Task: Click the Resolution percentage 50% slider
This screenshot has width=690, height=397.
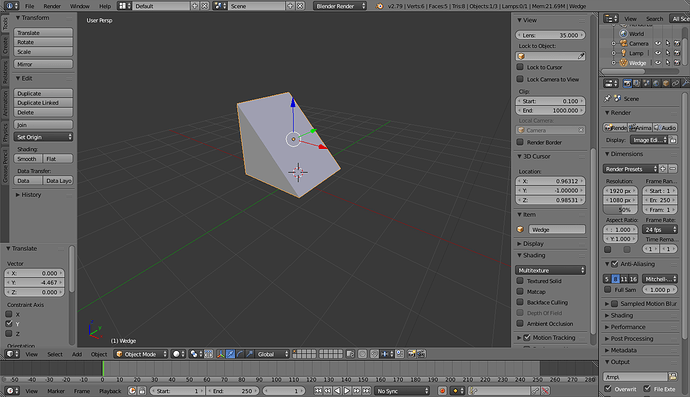Action: [620, 210]
